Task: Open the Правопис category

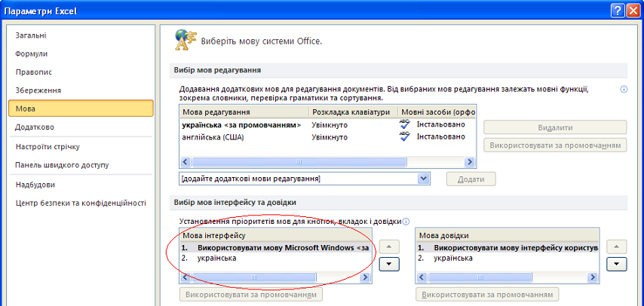Action: click(x=33, y=72)
